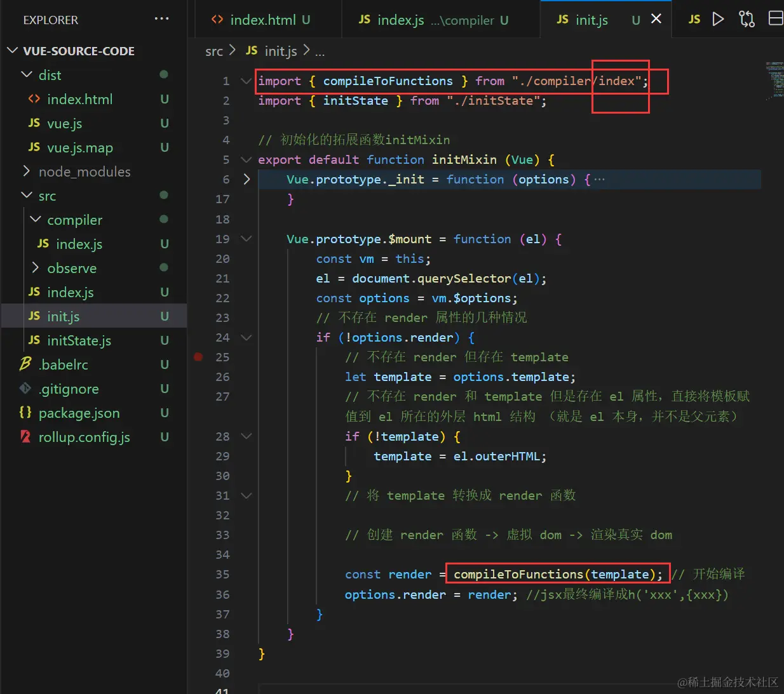Viewport: 784px width, 694px height.
Task: Click the JS icon in breadcrumb path
Action: click(252, 50)
